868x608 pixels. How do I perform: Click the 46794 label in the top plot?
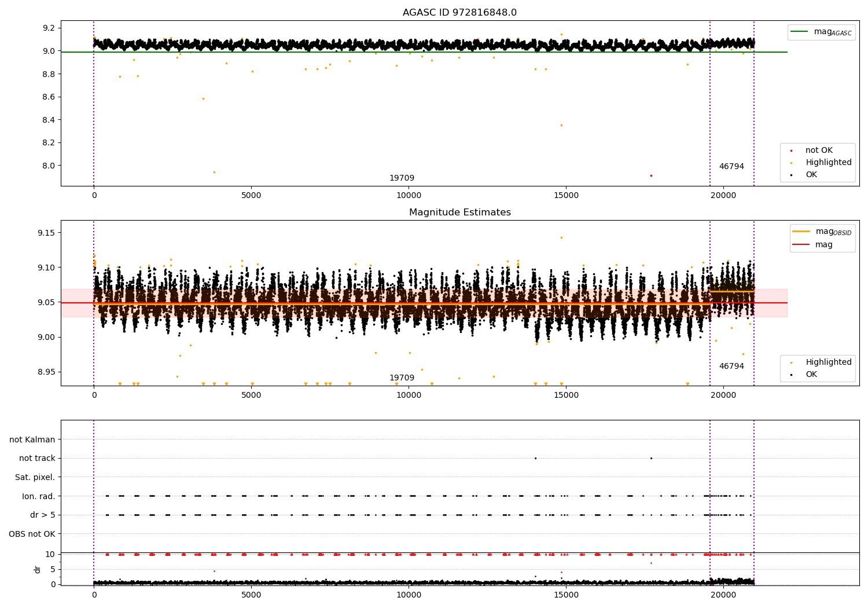click(731, 167)
